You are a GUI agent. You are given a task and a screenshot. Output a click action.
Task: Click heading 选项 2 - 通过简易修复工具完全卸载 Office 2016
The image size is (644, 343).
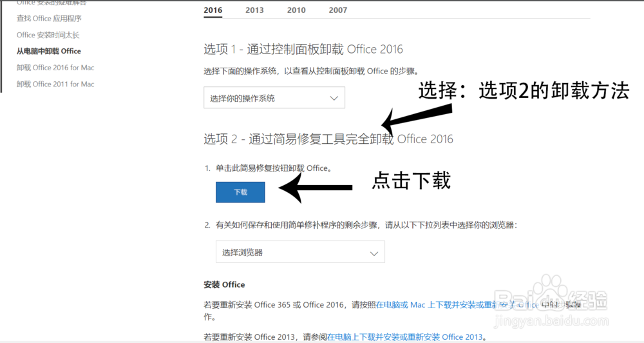pyautogui.click(x=328, y=139)
